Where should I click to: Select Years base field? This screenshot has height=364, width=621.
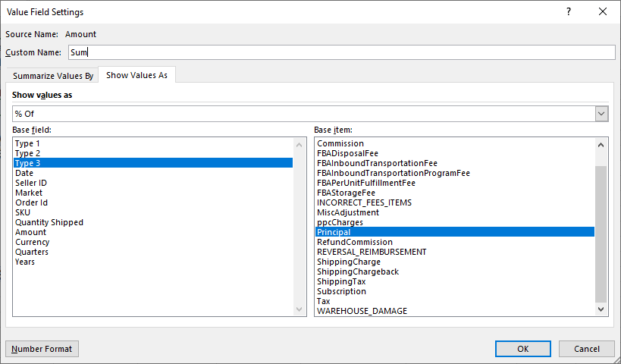point(153,262)
